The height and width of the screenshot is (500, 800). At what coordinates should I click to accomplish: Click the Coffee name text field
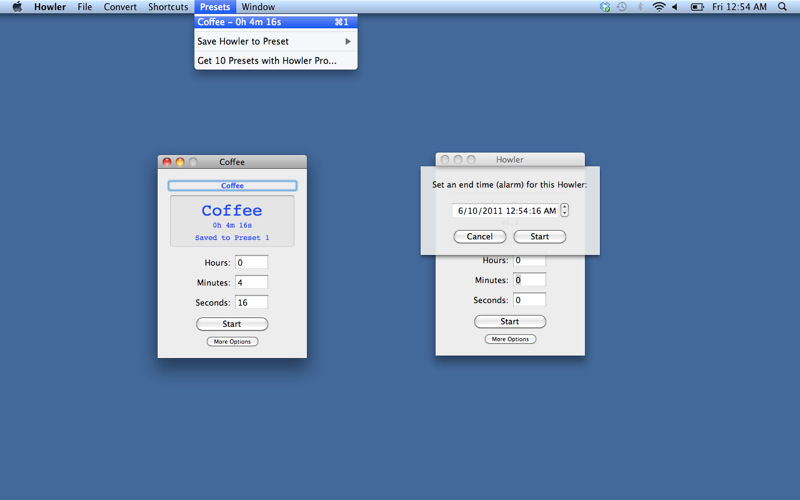pyautogui.click(x=232, y=186)
